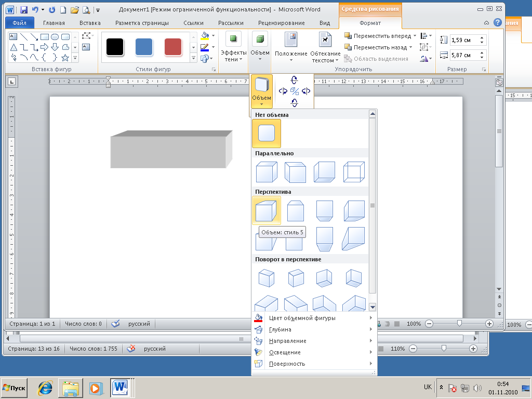
Task: Click shape height field 1,59 см
Action: 464,40
